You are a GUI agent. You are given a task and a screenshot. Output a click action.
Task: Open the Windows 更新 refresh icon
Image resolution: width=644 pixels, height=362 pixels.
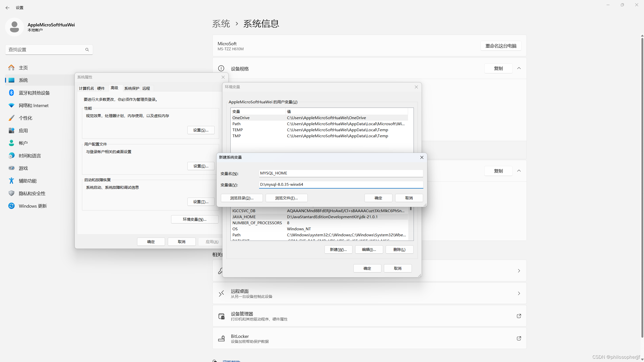11,206
